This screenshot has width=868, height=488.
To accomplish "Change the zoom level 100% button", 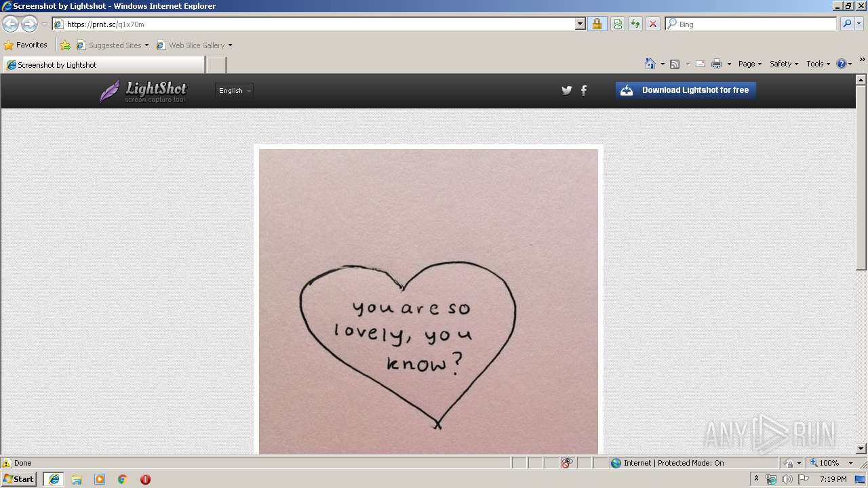I will 824,463.
